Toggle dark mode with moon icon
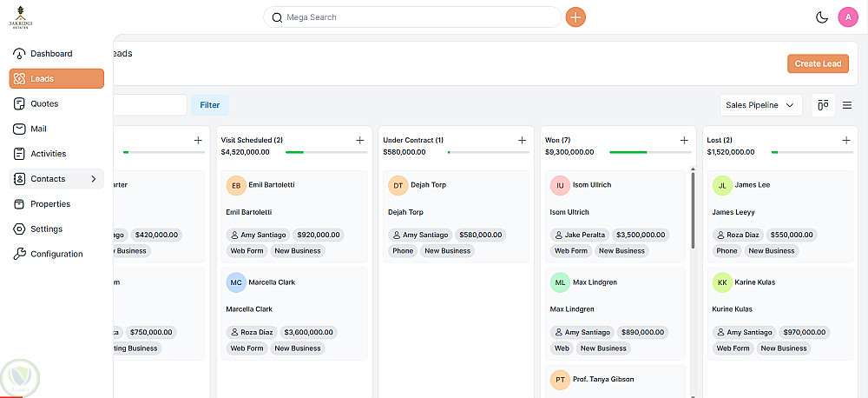This screenshot has width=868, height=398. pyautogui.click(x=822, y=17)
